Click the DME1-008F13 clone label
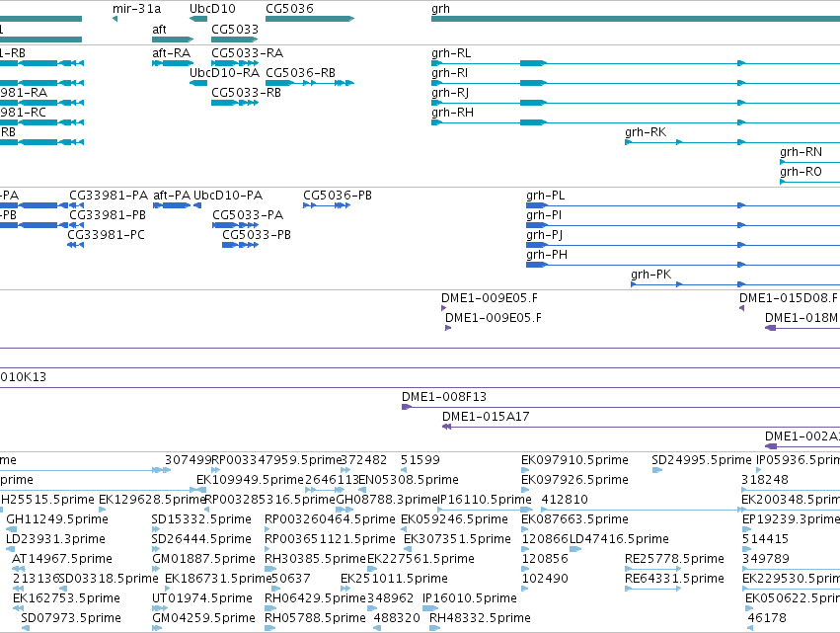 [444, 397]
